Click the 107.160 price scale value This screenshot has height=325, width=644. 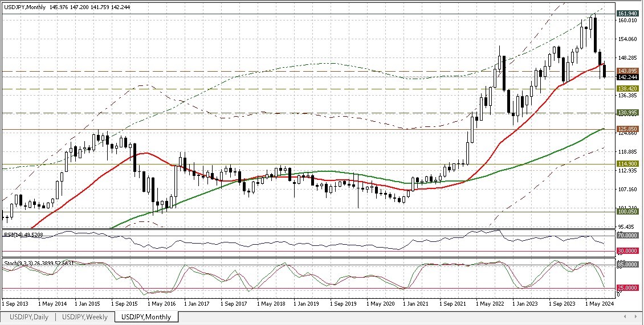[x=627, y=189]
